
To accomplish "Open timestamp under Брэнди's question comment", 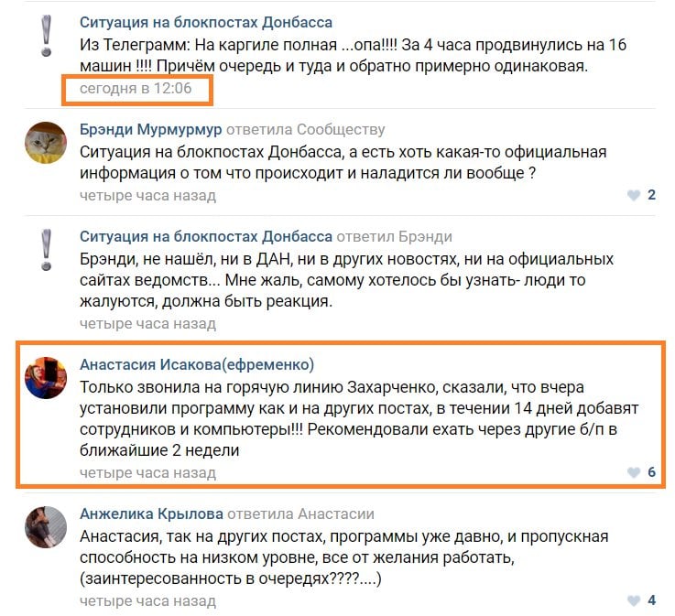I will (x=147, y=195).
